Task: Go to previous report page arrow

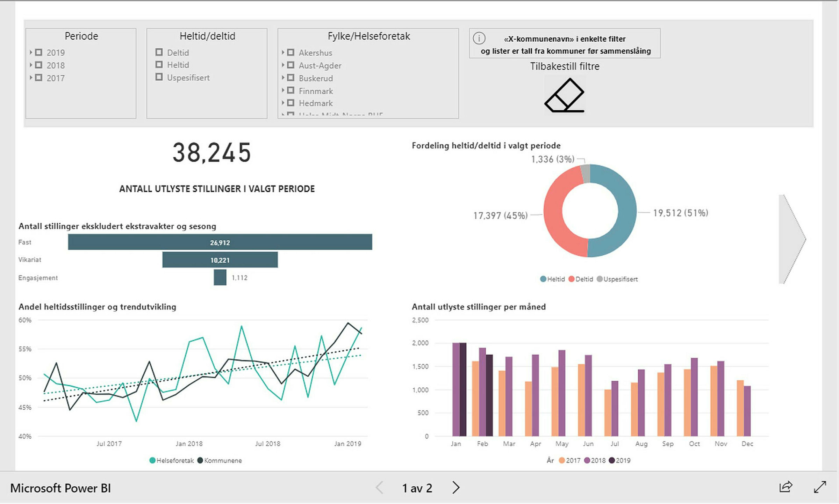Action: click(380, 487)
